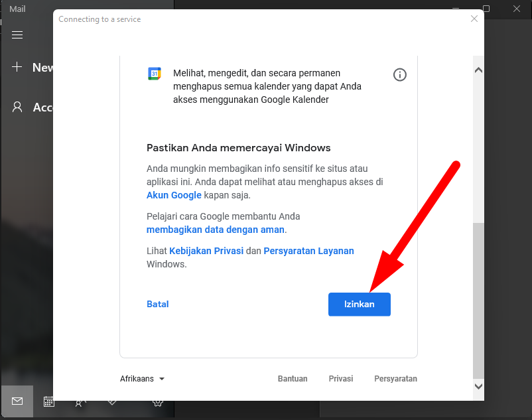Maximize the Mail app window
The image size is (532, 420).
(x=486, y=9)
